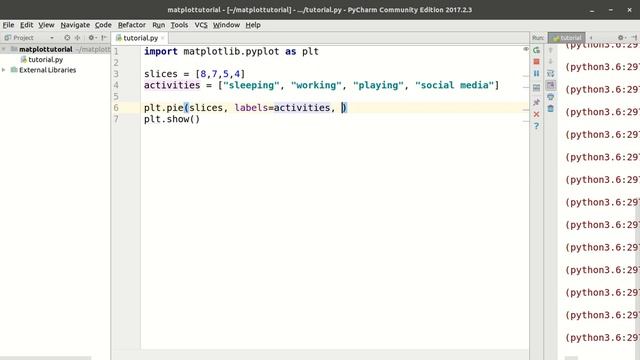Maximize the PyCharm window
The height and width of the screenshot is (360, 640).
pyautogui.click(x=611, y=10)
